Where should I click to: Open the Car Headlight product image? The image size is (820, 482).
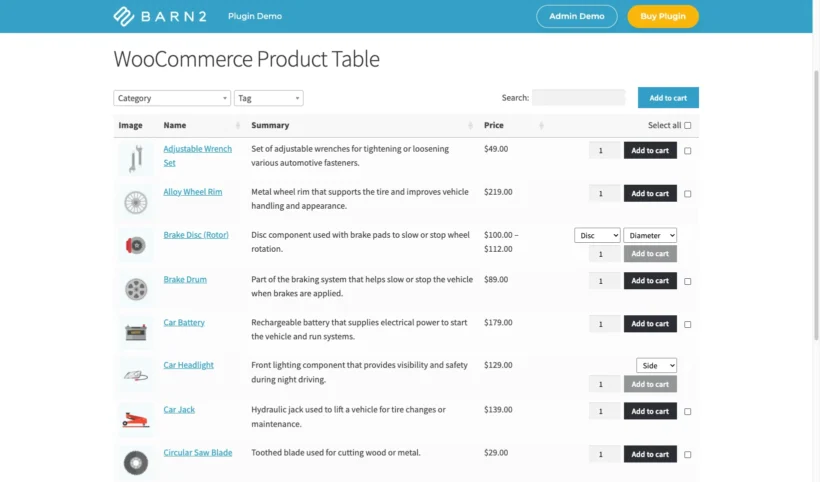(x=135, y=375)
